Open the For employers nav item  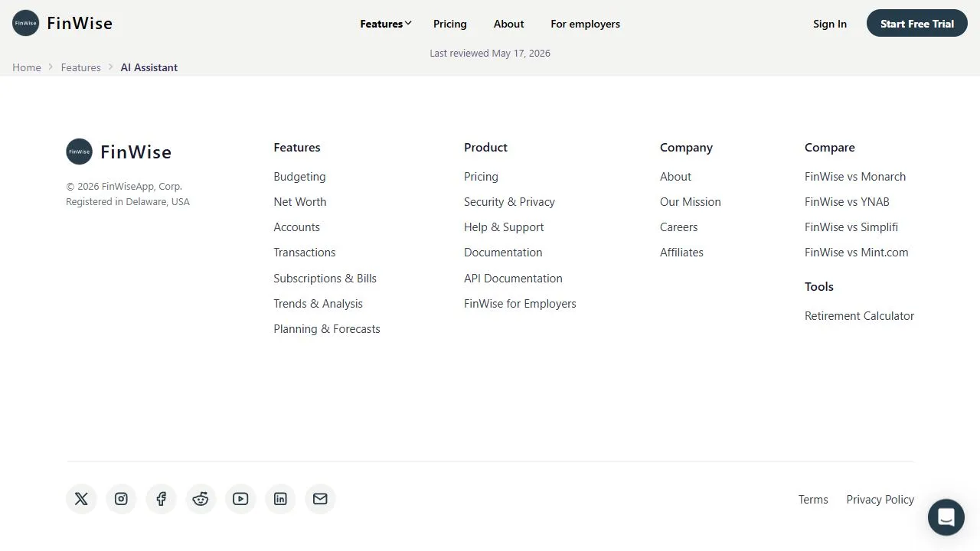click(x=586, y=24)
